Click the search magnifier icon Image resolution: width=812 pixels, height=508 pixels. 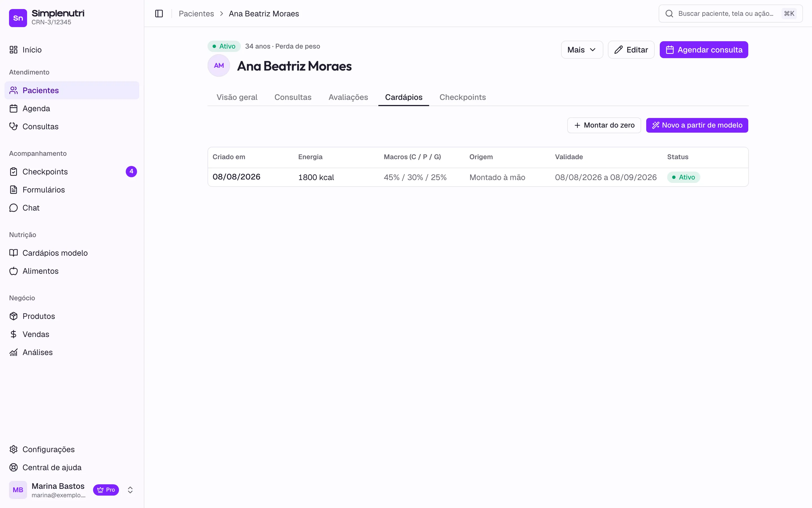click(x=669, y=14)
